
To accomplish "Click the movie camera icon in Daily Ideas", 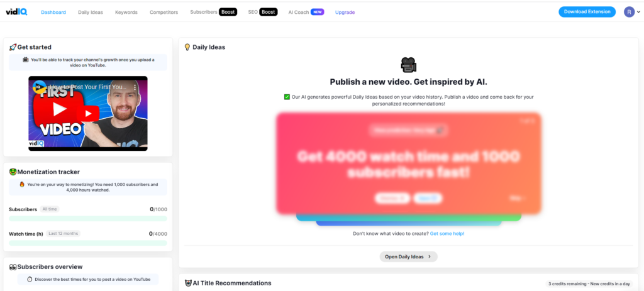I will (408, 65).
